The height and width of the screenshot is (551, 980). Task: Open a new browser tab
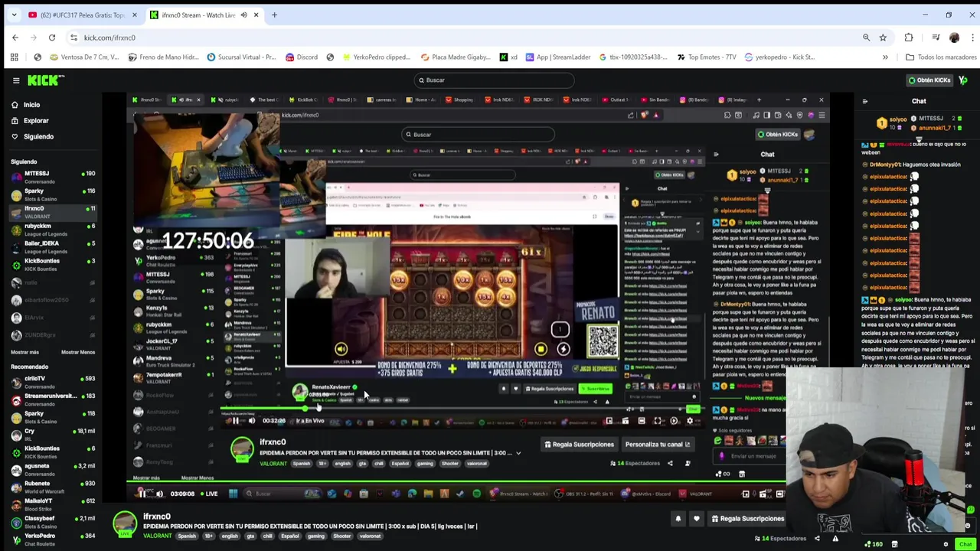pos(275,15)
